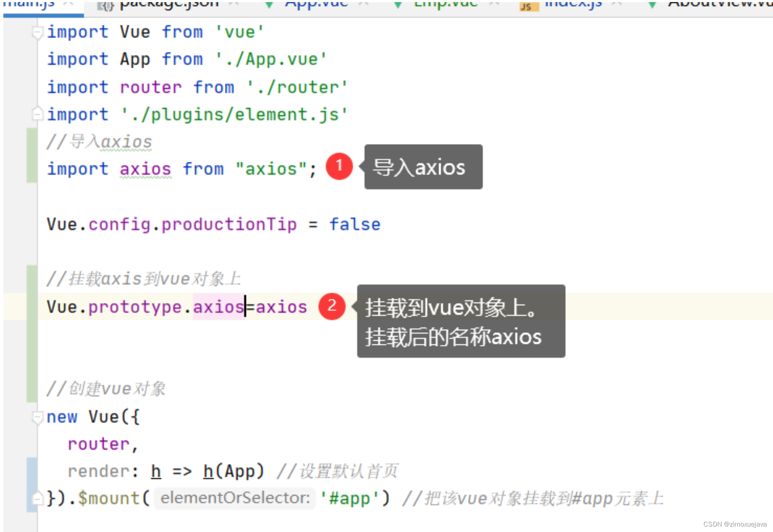The image size is (773, 532).
Task: Click the '$mount' method call
Action: [108, 499]
